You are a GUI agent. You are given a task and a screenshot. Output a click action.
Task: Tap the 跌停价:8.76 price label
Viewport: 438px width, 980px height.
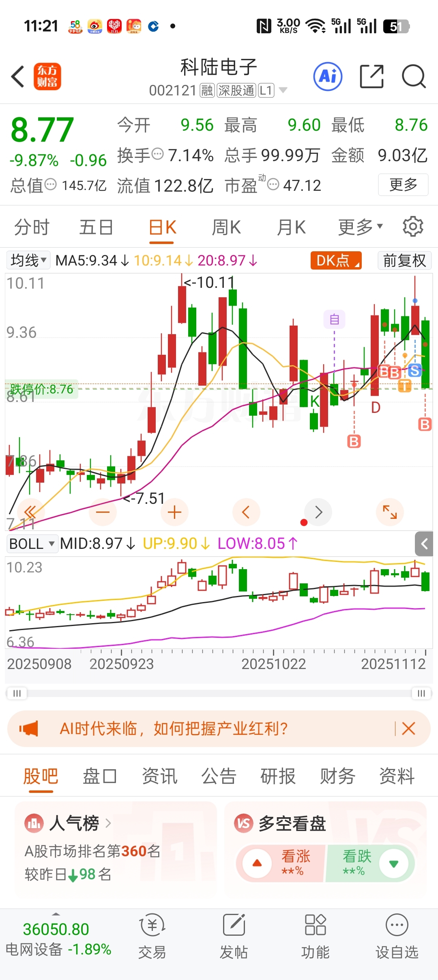pos(42,389)
